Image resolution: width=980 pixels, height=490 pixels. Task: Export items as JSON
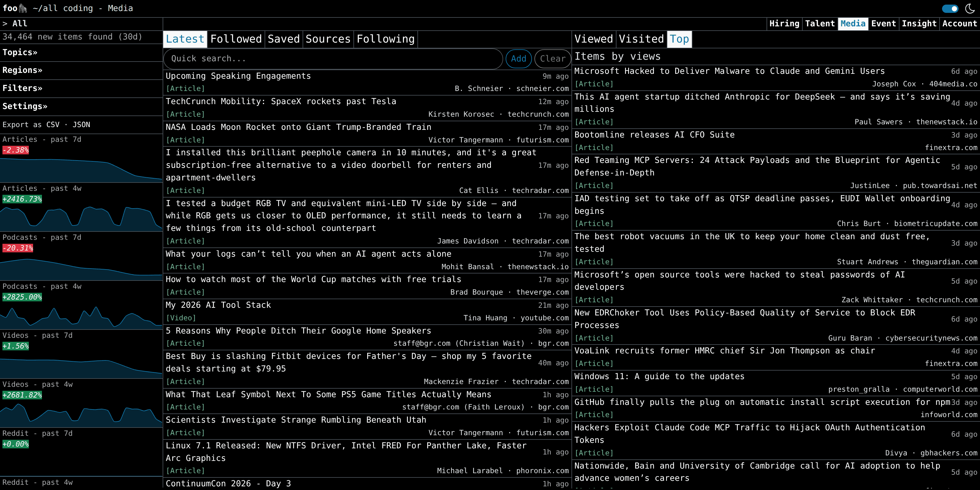[81, 125]
